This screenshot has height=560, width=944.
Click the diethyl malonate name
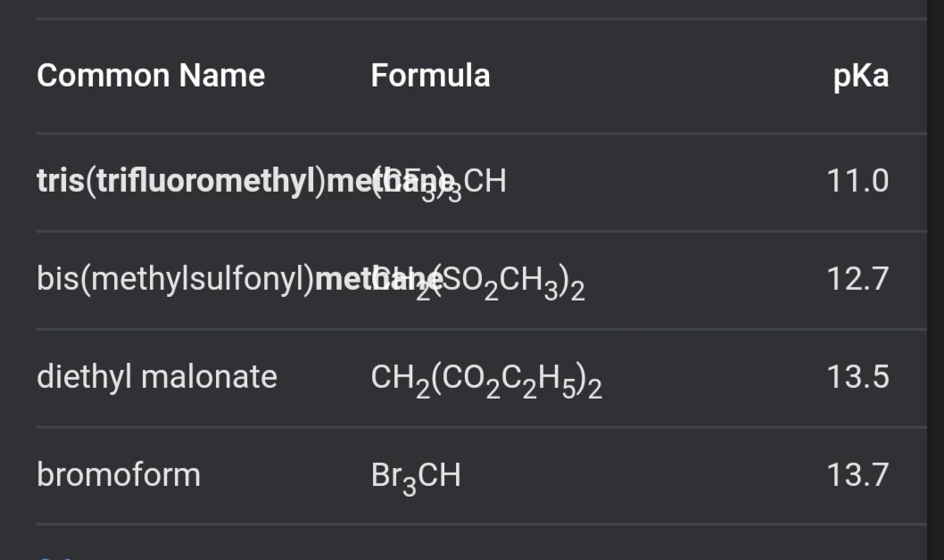click(157, 377)
